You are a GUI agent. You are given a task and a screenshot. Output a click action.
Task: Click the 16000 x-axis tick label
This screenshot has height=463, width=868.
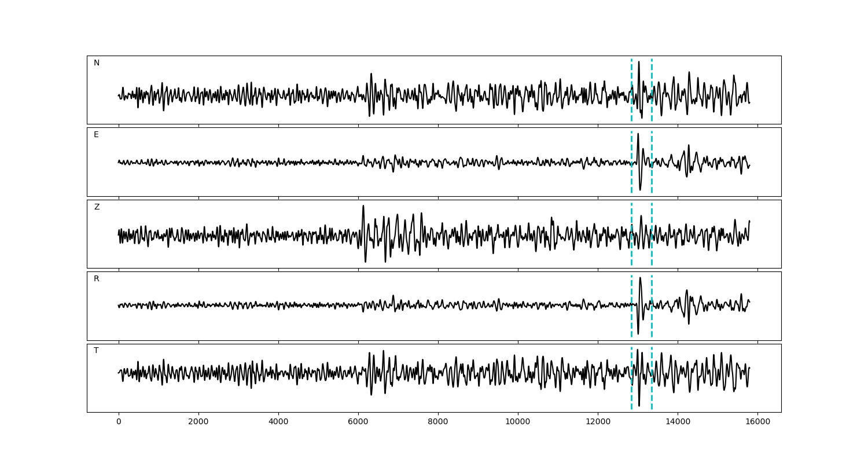click(757, 422)
